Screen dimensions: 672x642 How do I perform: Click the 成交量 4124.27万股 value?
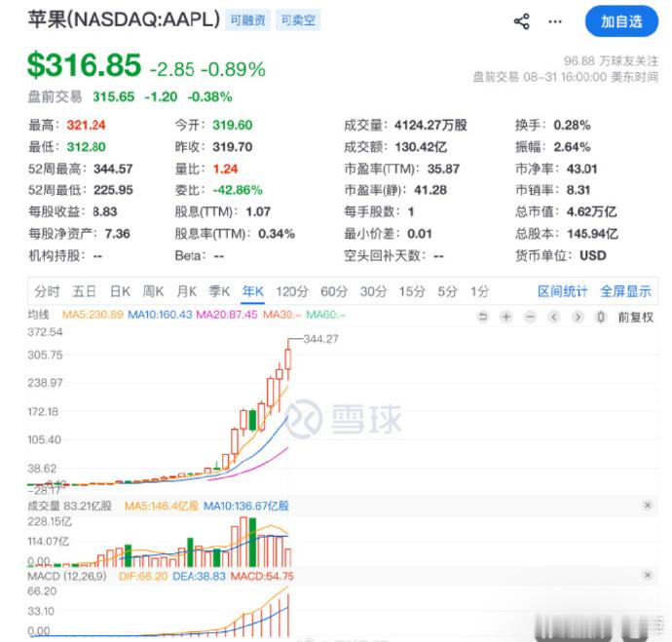pyautogui.click(x=430, y=125)
